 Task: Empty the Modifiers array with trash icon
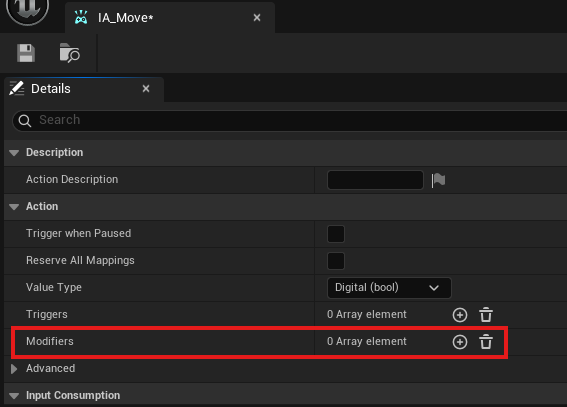point(486,342)
